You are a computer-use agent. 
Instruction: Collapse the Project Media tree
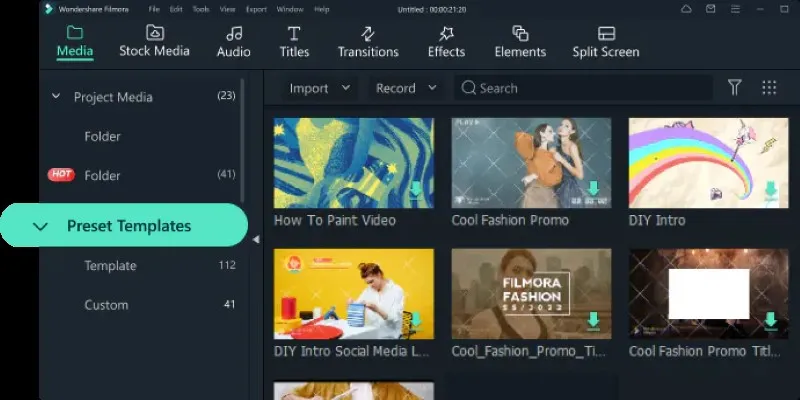(x=56, y=96)
